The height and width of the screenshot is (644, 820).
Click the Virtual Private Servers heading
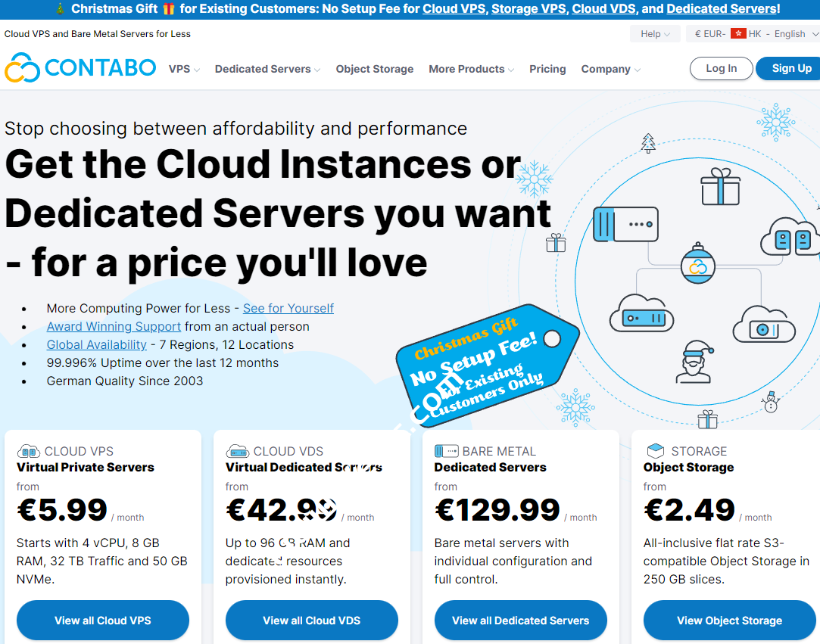tap(86, 468)
